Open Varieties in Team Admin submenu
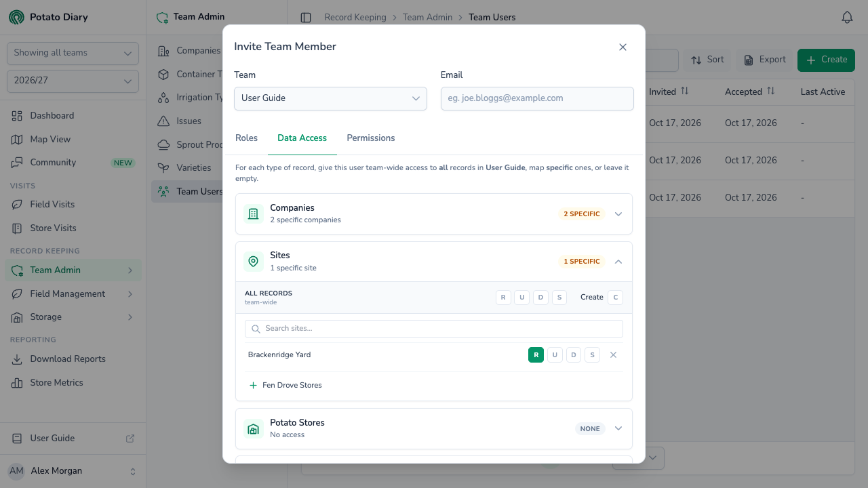 tap(193, 167)
